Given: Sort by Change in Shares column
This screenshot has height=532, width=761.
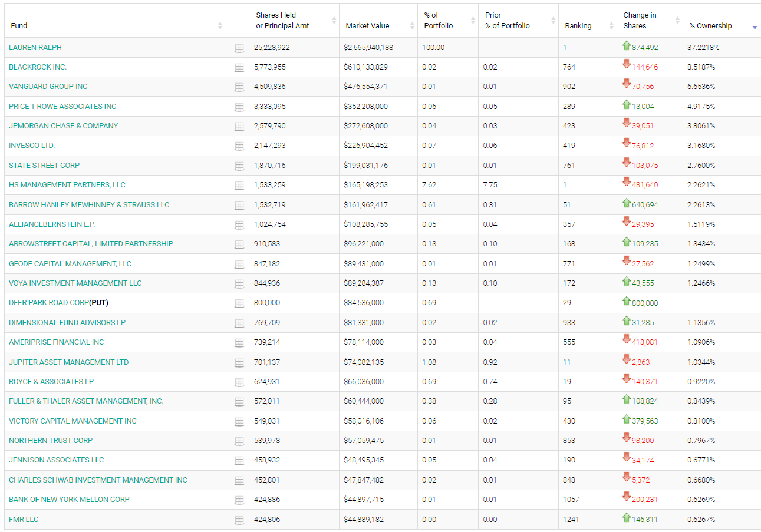Looking at the screenshot, I should 650,21.
